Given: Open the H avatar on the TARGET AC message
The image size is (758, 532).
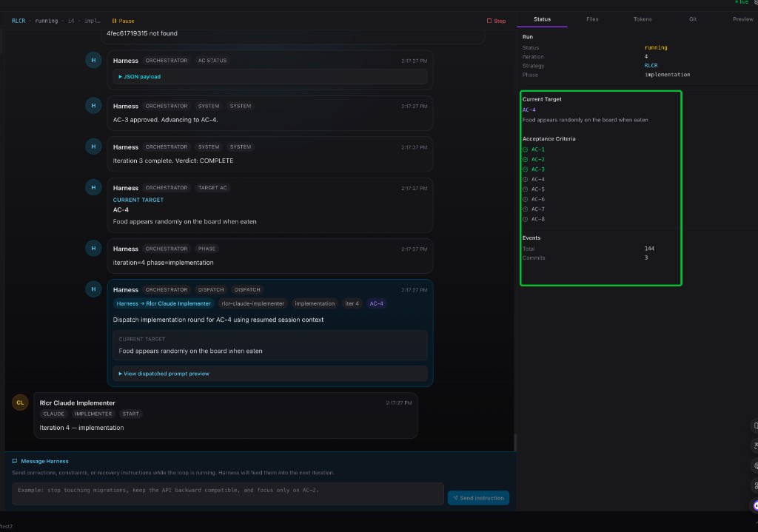Looking at the screenshot, I should pos(93,187).
